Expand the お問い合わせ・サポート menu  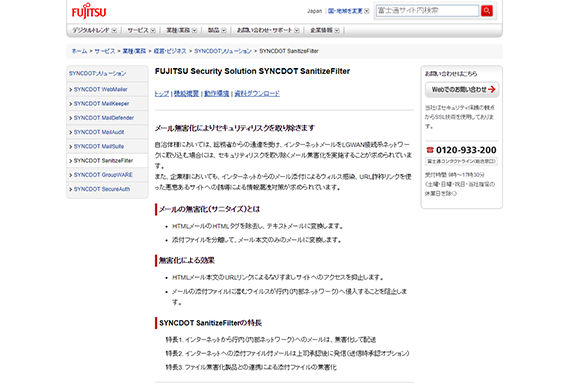point(268,30)
